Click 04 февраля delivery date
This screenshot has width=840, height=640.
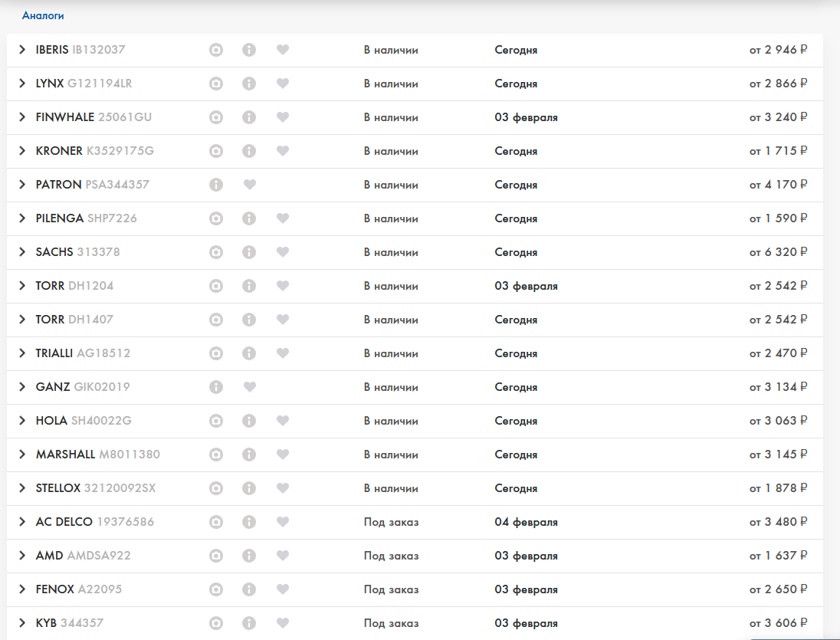[x=526, y=522]
